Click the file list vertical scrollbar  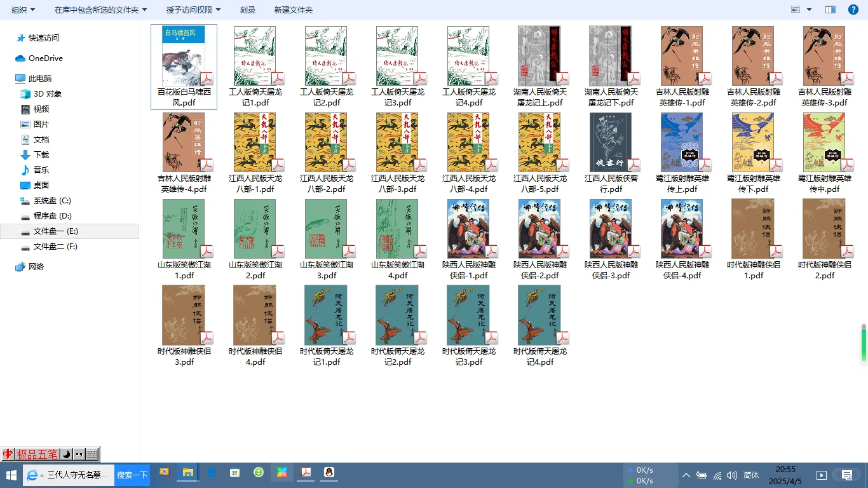coord(864,342)
